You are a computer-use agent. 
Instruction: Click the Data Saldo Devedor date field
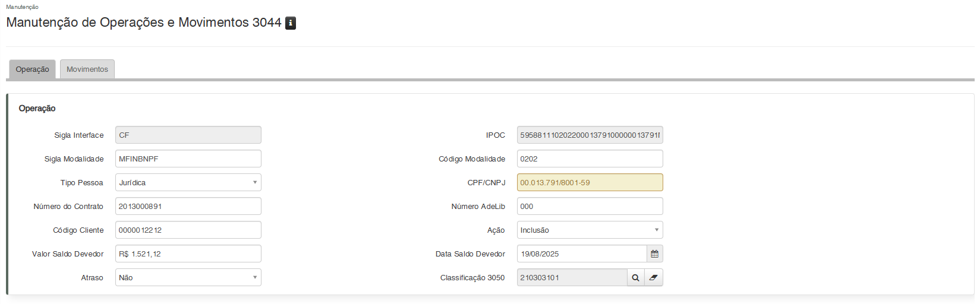click(x=581, y=254)
